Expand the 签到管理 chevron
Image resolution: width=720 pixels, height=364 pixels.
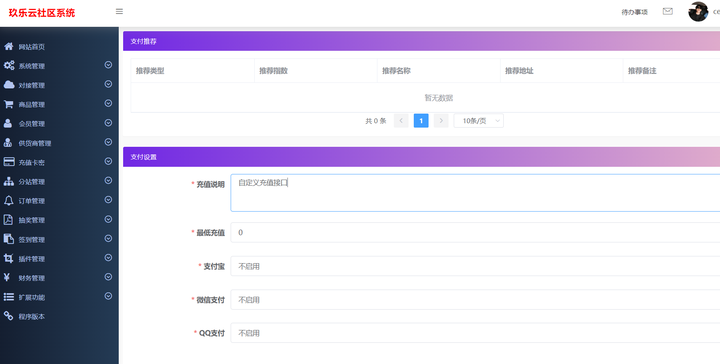pyautogui.click(x=108, y=238)
